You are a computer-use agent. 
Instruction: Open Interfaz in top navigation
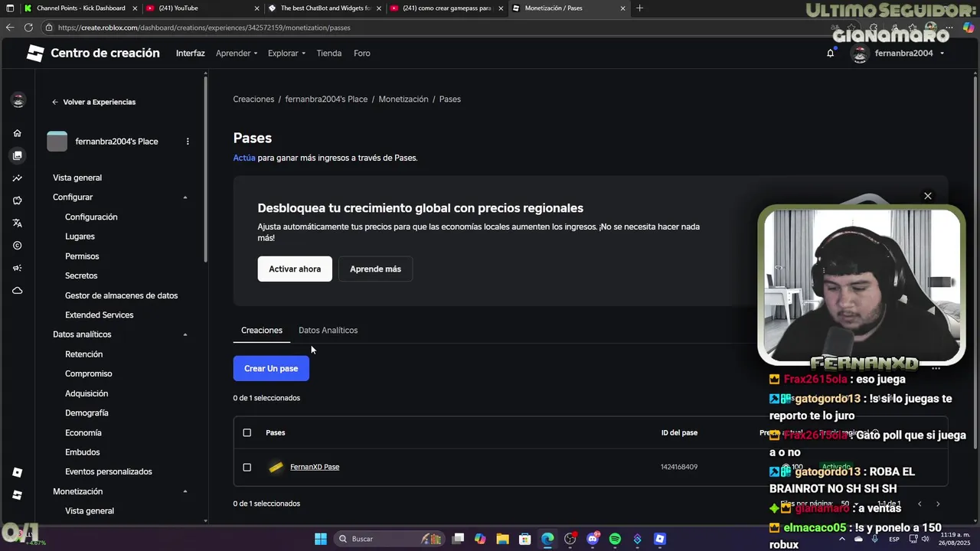coord(191,54)
